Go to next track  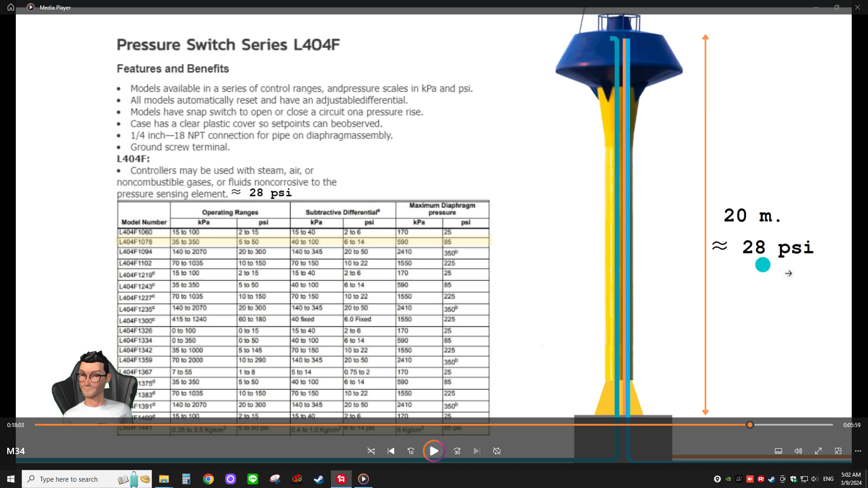[476, 451]
